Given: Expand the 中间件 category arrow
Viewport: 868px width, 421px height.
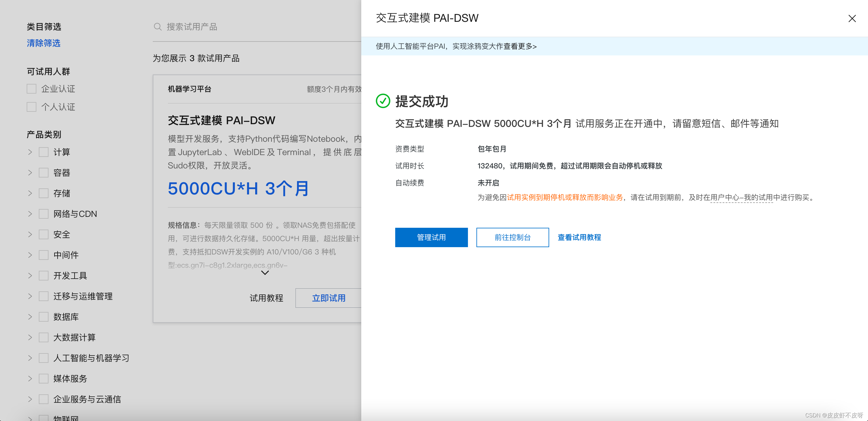Looking at the screenshot, I should pyautogui.click(x=30, y=255).
